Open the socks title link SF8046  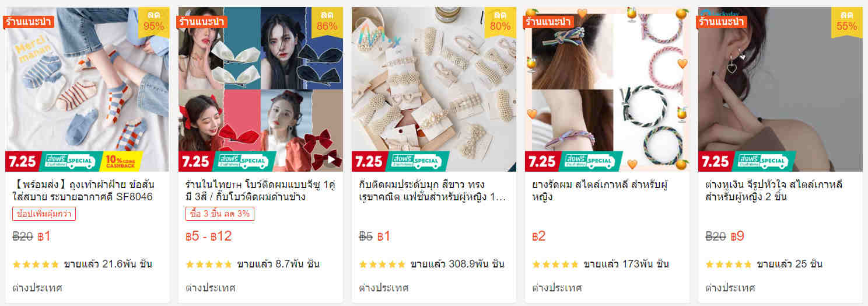83,191
